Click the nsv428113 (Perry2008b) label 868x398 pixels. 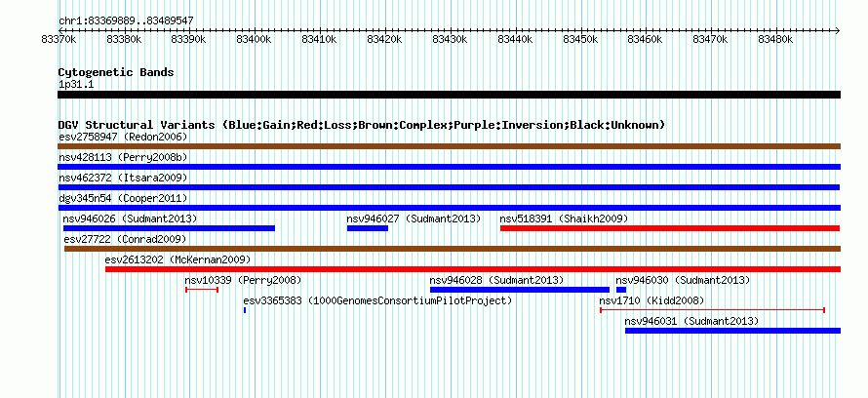(123, 157)
